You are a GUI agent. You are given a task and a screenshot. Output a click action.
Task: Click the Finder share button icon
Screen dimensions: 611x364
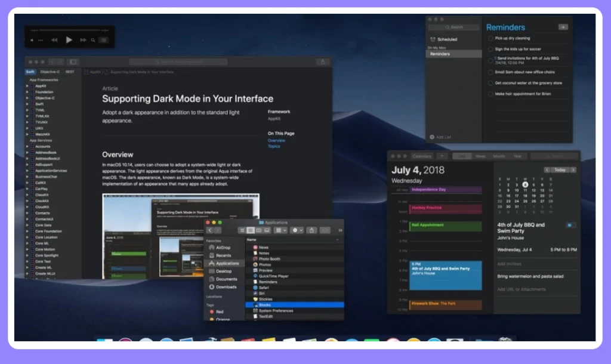pos(311,230)
